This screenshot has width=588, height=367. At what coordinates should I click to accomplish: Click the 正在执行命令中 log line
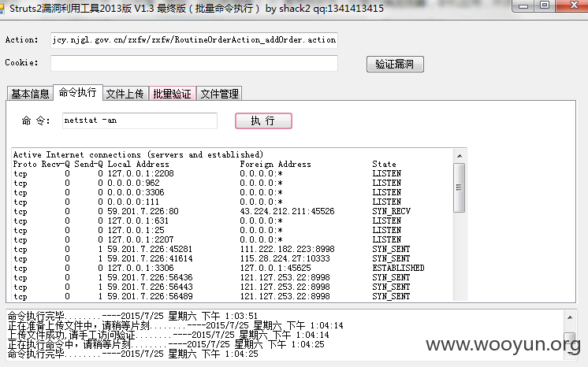(x=166, y=344)
